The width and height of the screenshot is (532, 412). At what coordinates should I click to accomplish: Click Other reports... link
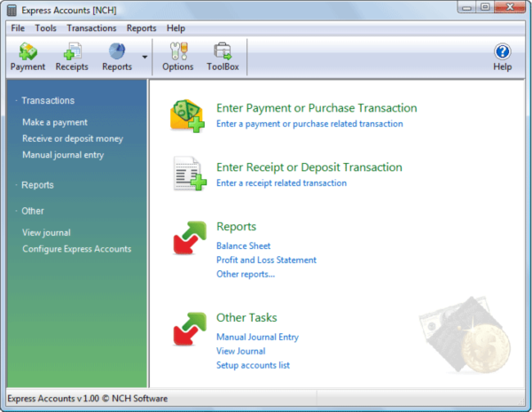pos(246,274)
